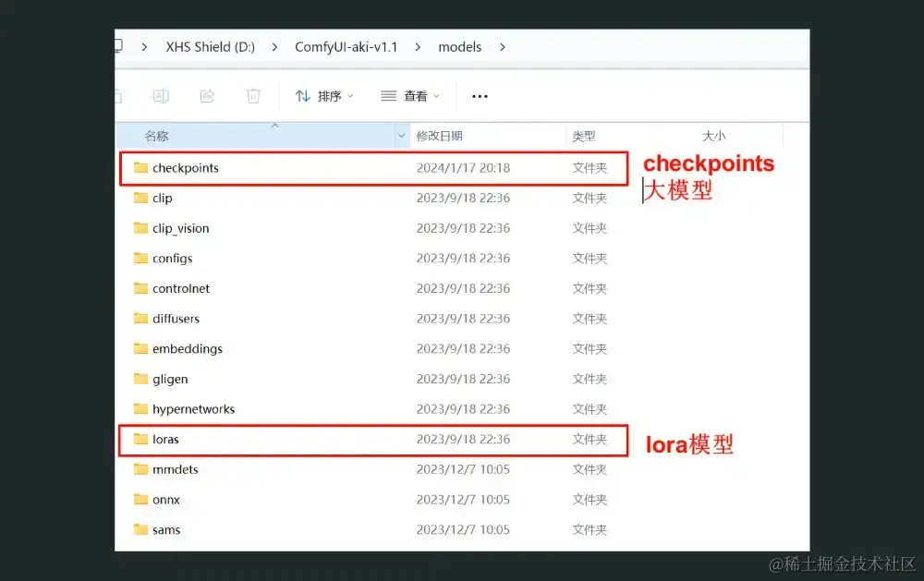Click the sams folder icon
924x581 pixels.
point(140,529)
